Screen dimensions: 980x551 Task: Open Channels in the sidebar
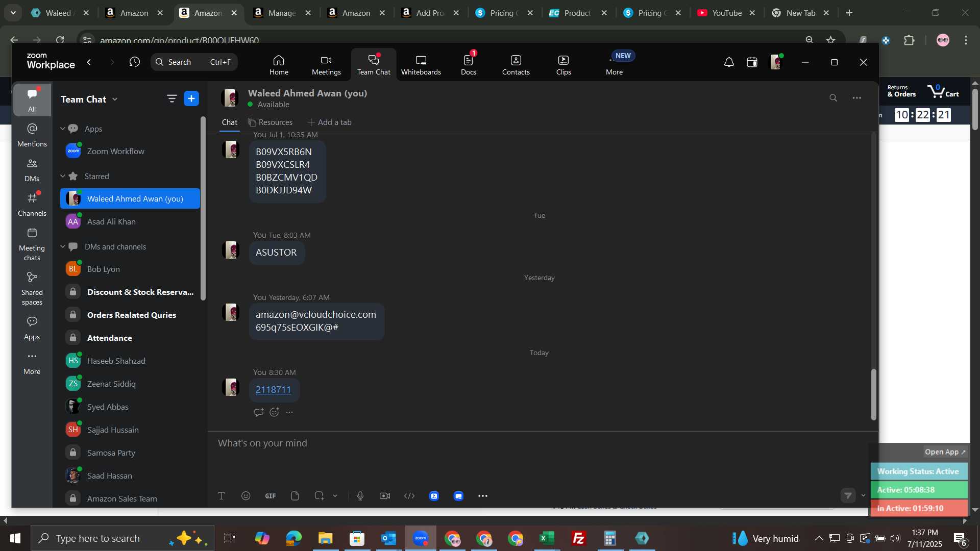pyautogui.click(x=32, y=205)
